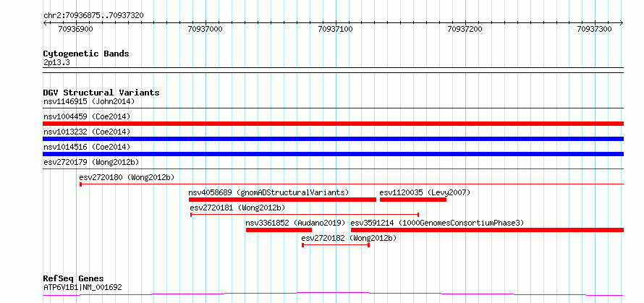This screenshot has width=644, height=303.
Task: Click right end marker of esv2720181 span
Action: [x=418, y=215]
